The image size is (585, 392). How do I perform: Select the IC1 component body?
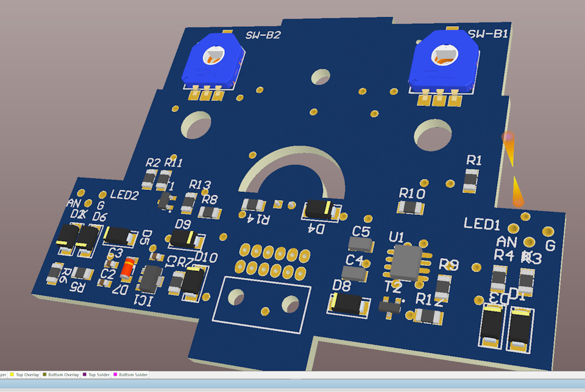coord(150,279)
